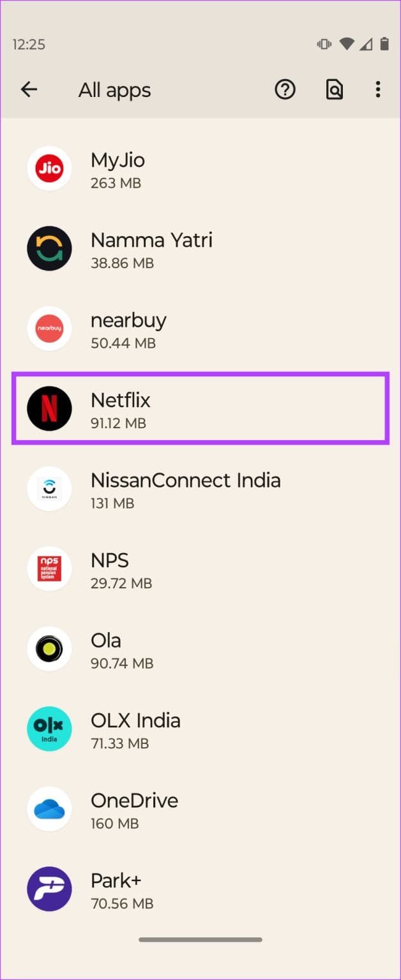Tap the clock showing 12:25

click(x=28, y=44)
